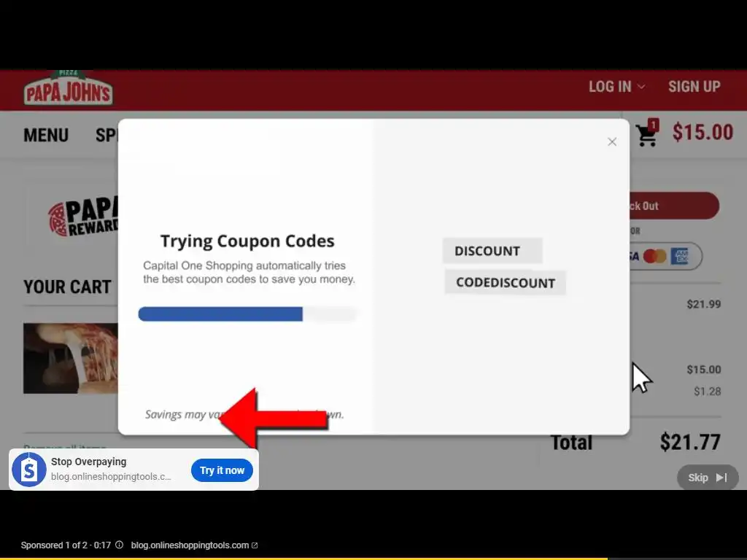
Task: Open the MENU tab
Action: (x=46, y=135)
